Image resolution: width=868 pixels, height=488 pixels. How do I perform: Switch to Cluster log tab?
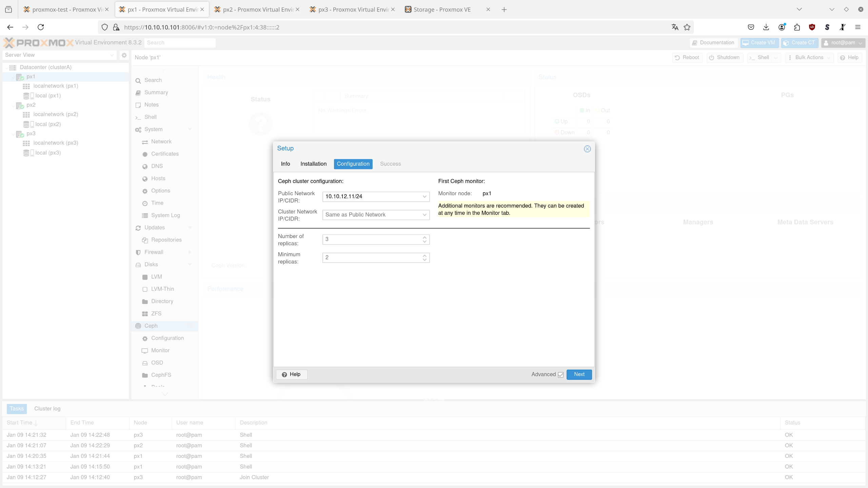click(47, 409)
